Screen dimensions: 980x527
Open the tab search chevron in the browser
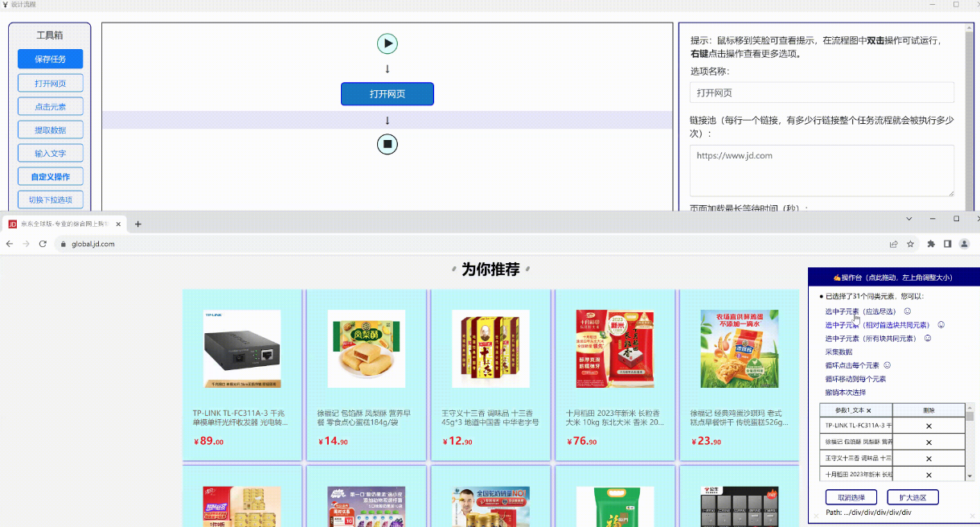(x=909, y=219)
